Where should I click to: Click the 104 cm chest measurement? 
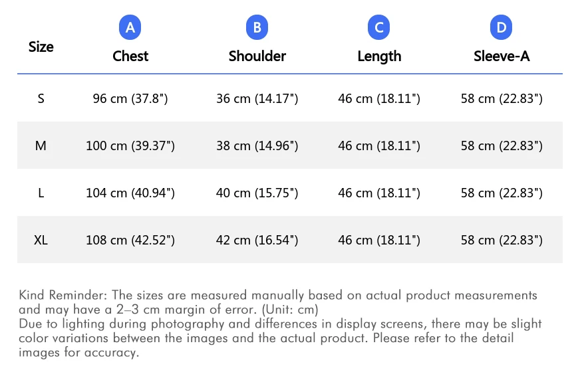[130, 193]
